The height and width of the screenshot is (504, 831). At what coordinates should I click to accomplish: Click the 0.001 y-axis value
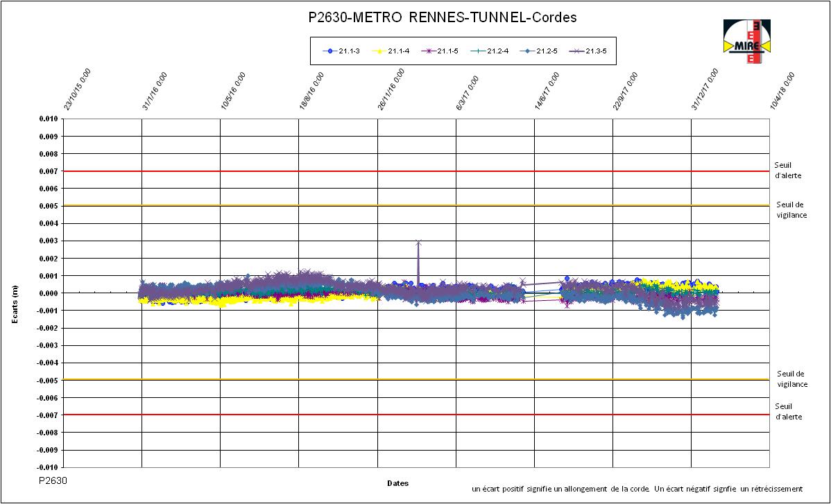tap(48, 275)
